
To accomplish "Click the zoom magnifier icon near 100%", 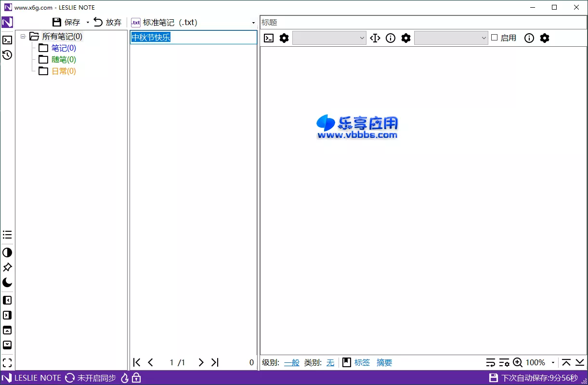I will 518,362.
